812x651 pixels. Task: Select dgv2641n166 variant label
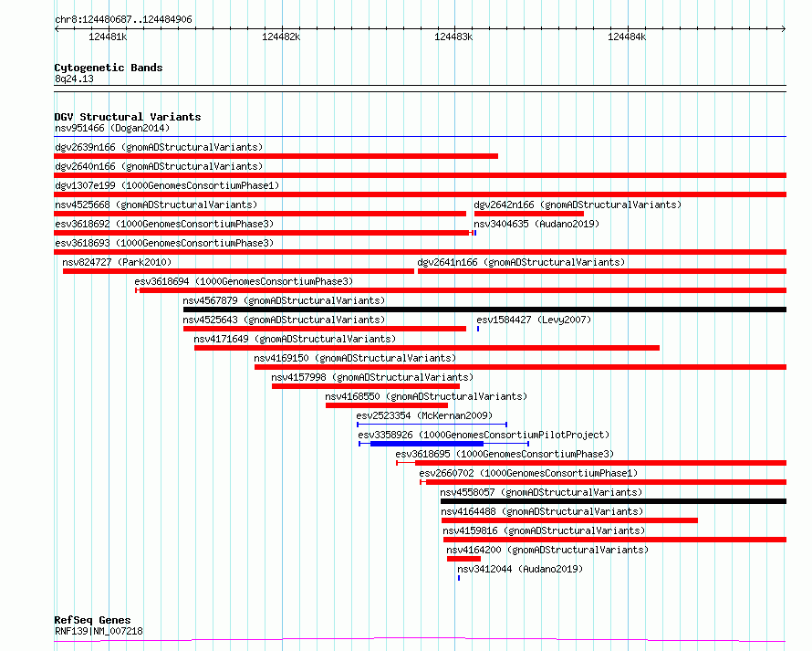coord(521,262)
